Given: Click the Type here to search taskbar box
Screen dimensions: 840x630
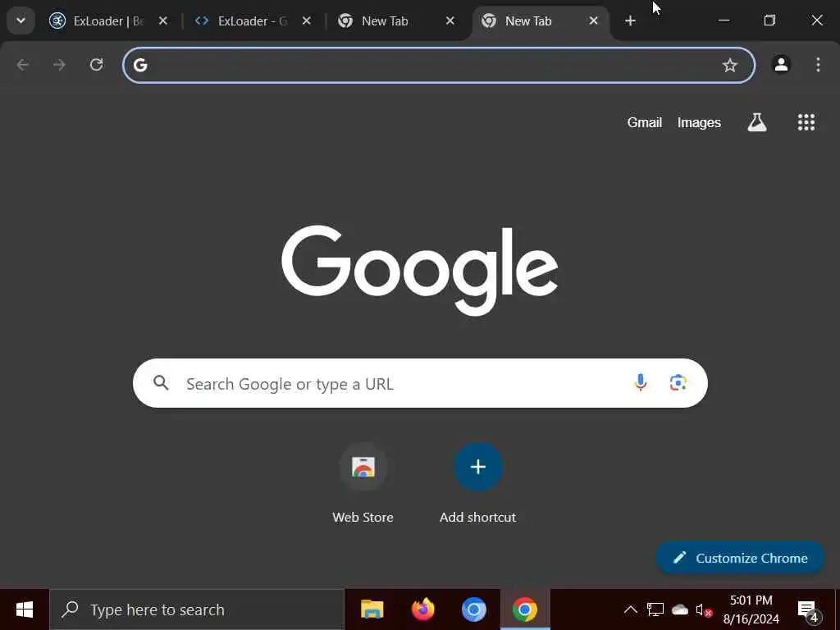Looking at the screenshot, I should pyautogui.click(x=197, y=609).
